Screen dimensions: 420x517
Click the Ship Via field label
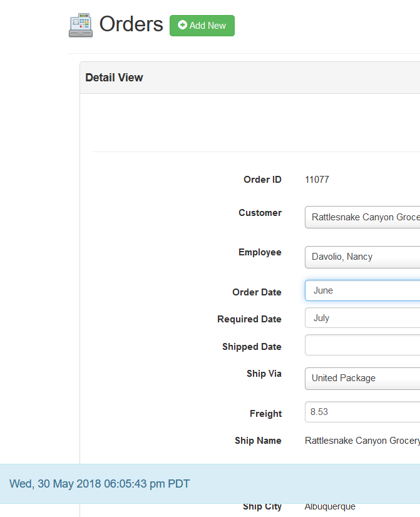pyautogui.click(x=264, y=374)
